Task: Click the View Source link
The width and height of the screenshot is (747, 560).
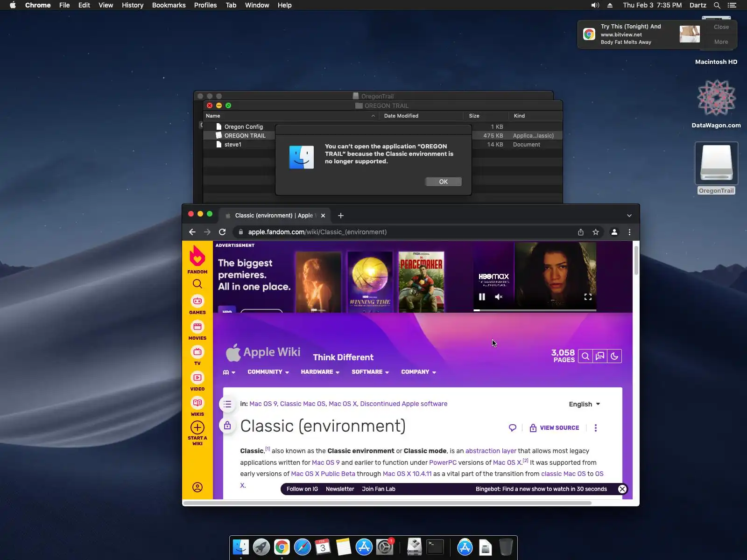Action: pos(555,427)
